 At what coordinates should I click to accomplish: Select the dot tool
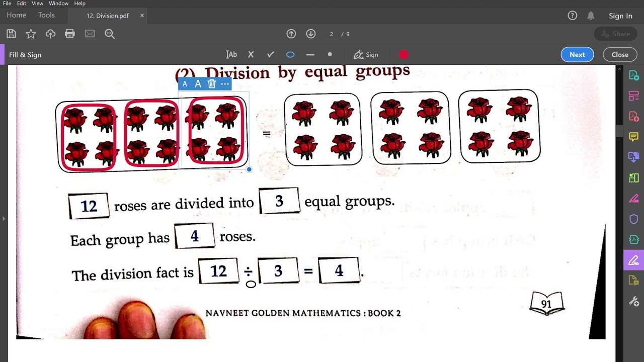[330, 54]
